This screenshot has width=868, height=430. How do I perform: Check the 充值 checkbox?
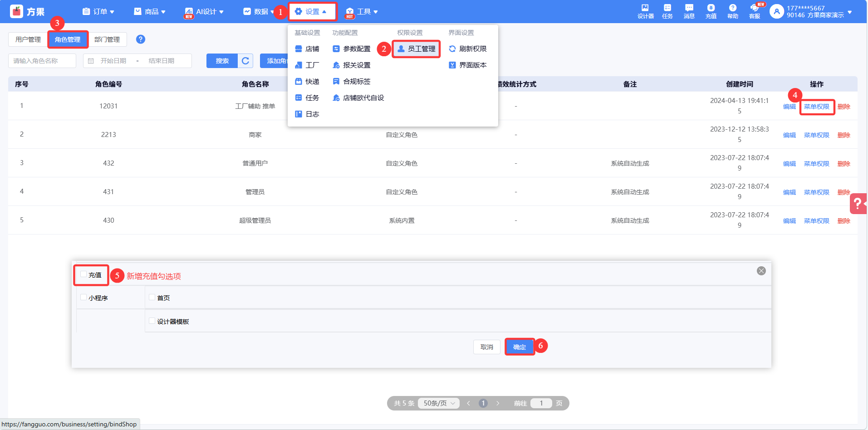pos(83,274)
